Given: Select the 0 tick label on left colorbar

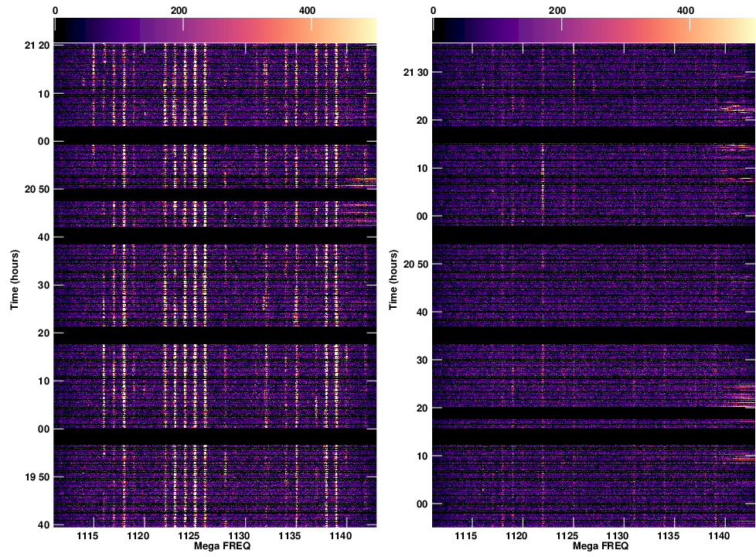Looking at the screenshot, I should (56, 11).
